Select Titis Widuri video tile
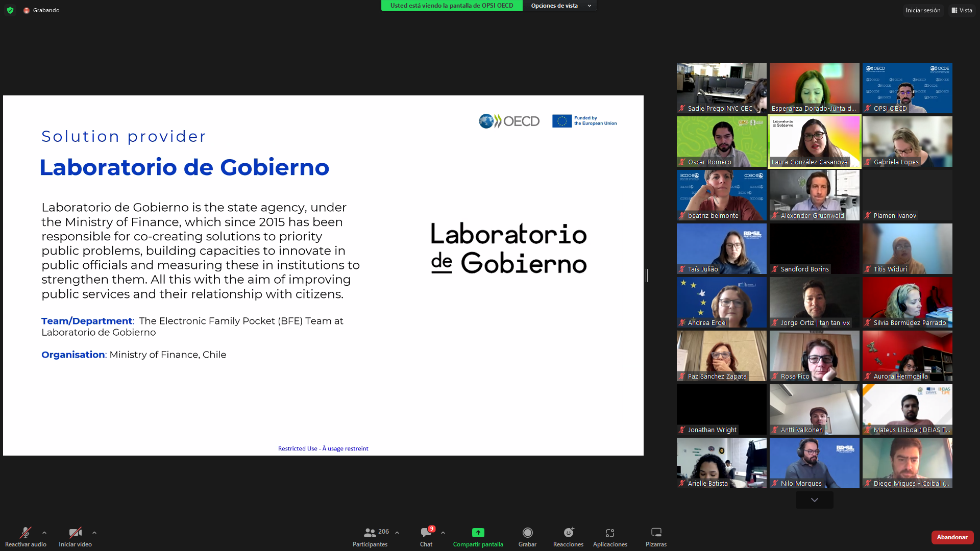 click(908, 248)
